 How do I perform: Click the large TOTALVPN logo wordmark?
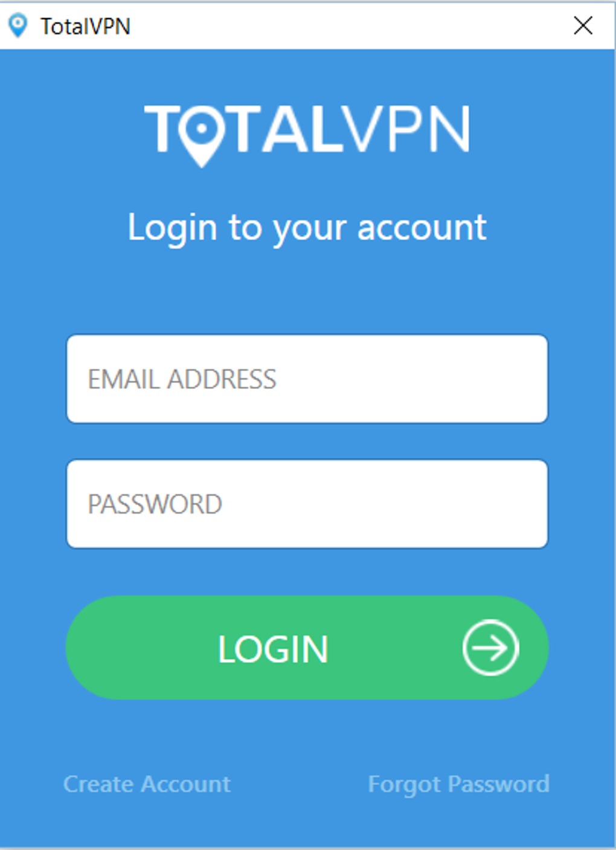307,135
